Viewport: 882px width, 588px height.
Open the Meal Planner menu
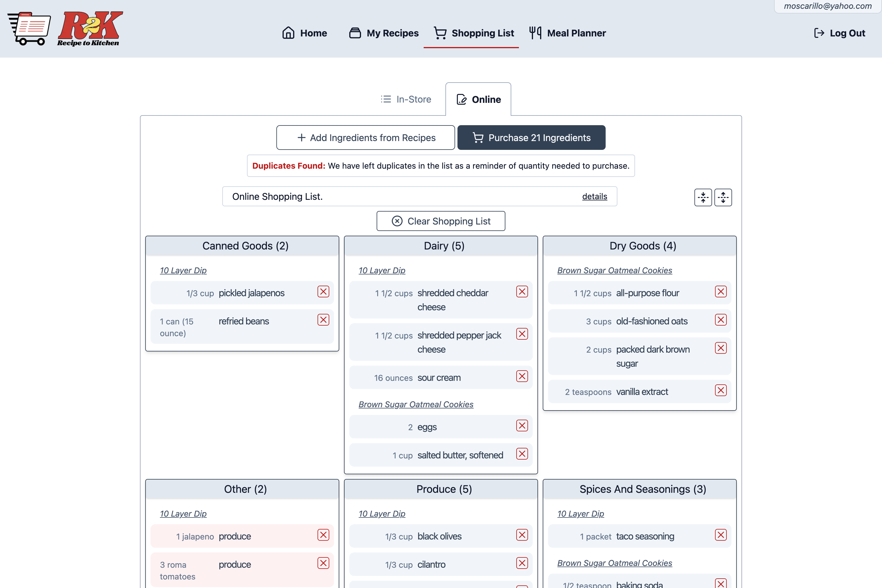pos(568,33)
